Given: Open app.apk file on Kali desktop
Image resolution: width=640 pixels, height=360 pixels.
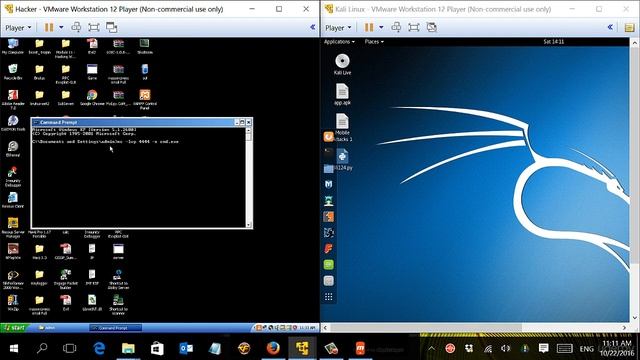Looking at the screenshot, I should click(342, 94).
